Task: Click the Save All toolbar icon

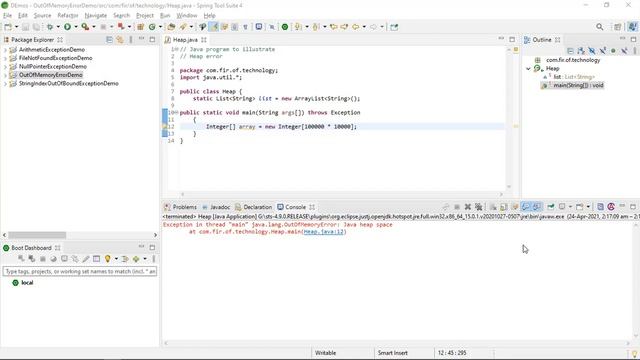Action: (x=36, y=27)
